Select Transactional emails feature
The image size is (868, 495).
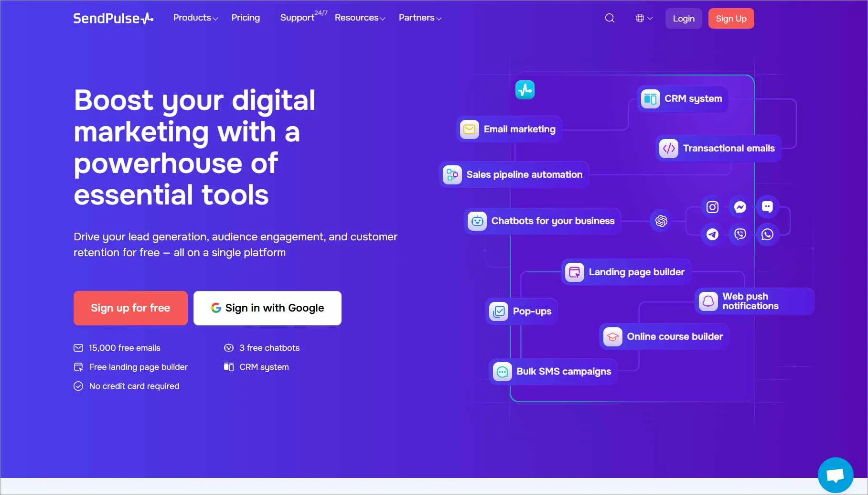point(718,148)
